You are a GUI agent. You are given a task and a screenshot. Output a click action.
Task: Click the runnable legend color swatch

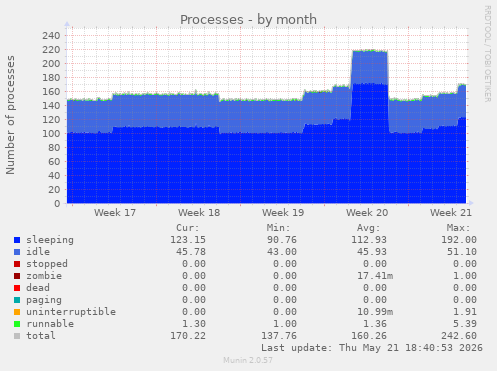coord(17,324)
